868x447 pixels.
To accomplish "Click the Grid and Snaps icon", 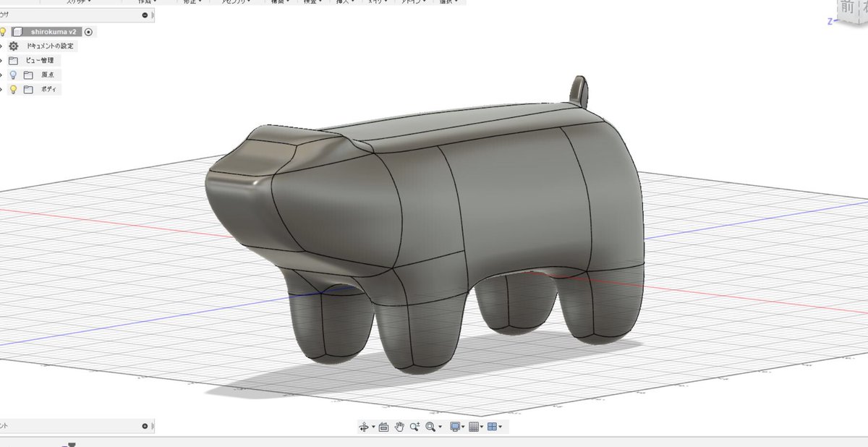I will coord(474,427).
